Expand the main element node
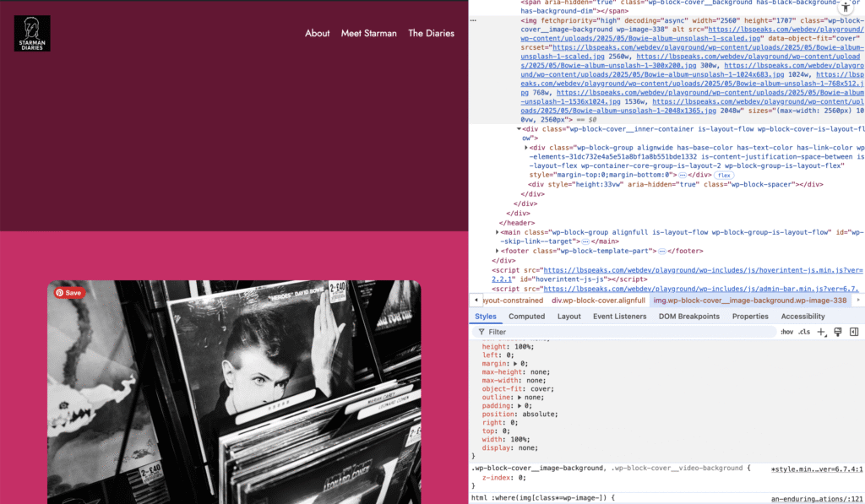865x504 pixels. (x=498, y=232)
